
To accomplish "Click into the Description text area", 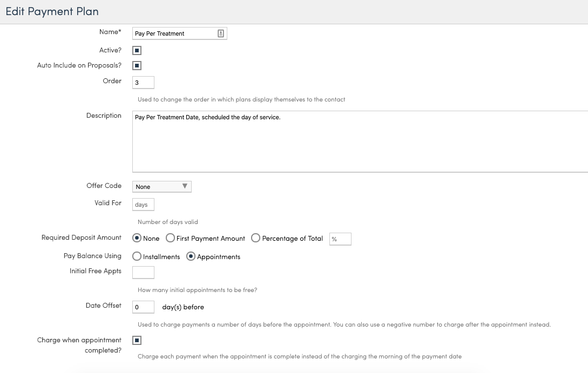I will click(359, 141).
